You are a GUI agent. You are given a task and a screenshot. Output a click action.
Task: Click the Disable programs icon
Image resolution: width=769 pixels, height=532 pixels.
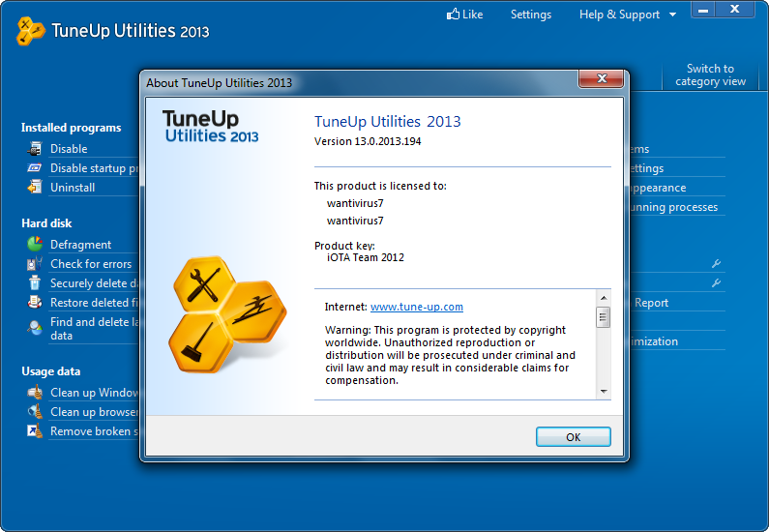[34, 149]
